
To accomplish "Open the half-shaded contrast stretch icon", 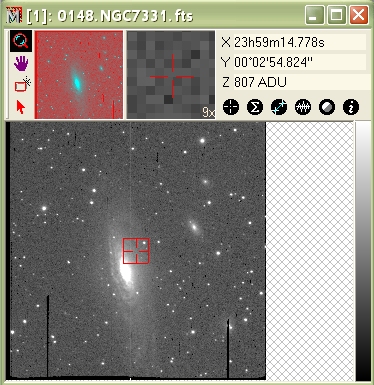I will click(x=327, y=107).
